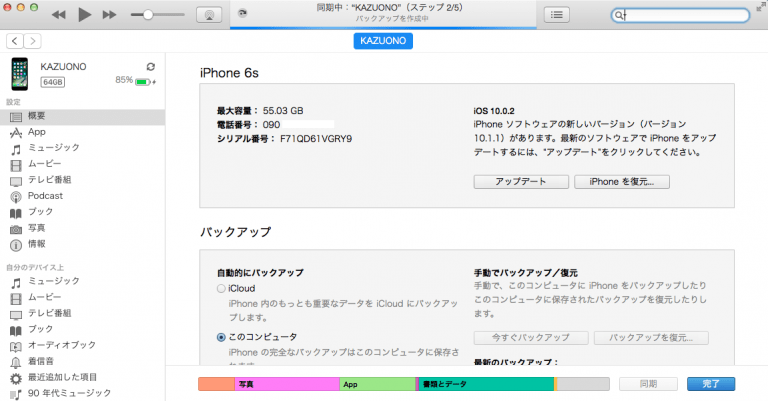768x401 pixels.
Task: Click the 最大容量 55.03 GB value
Action: (x=283, y=111)
